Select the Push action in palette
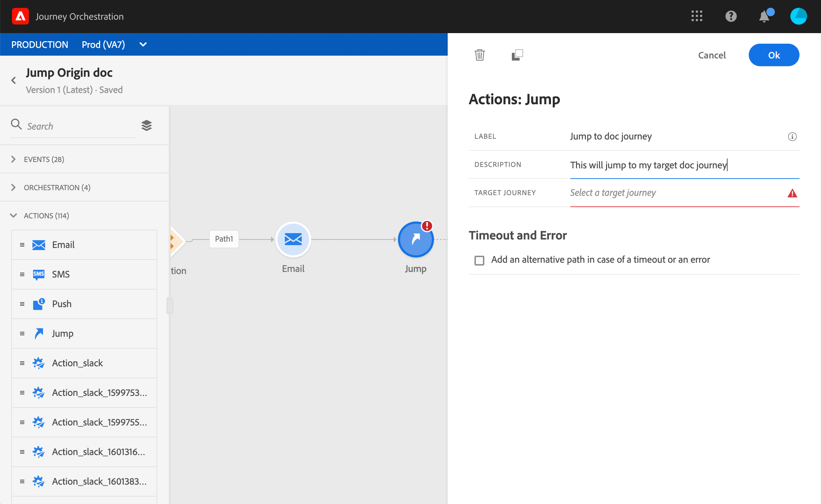The width and height of the screenshot is (821, 504). pyautogui.click(x=62, y=304)
